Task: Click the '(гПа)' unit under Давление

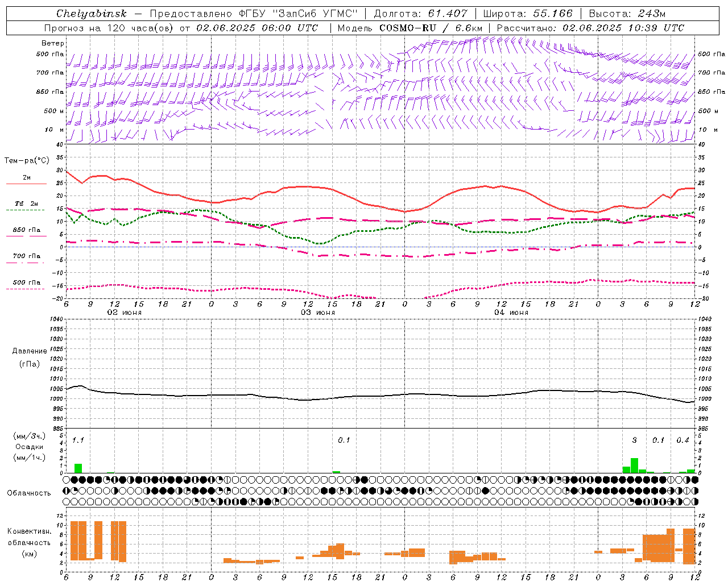Action: click(29, 364)
